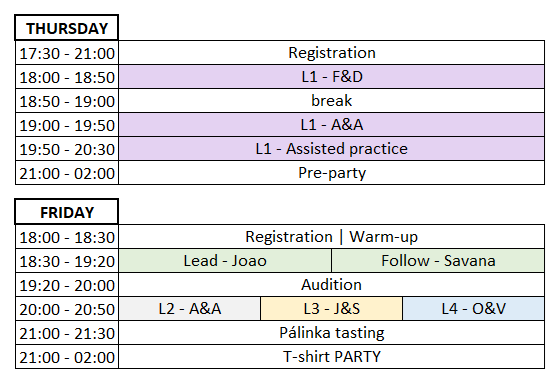This screenshot has height=384, width=560.
Task: Click the 17:30 - 21:00 time cell
Action: pos(67,53)
